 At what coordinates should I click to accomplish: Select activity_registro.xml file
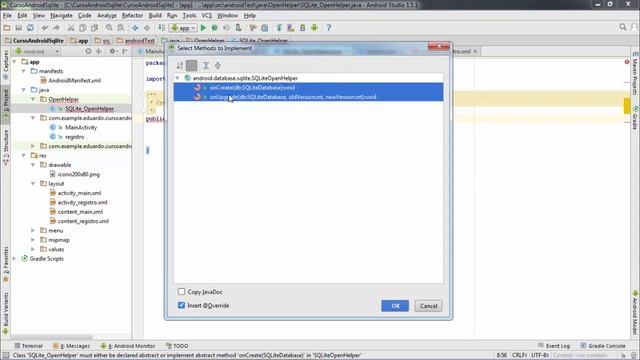pyautogui.click(x=78, y=202)
